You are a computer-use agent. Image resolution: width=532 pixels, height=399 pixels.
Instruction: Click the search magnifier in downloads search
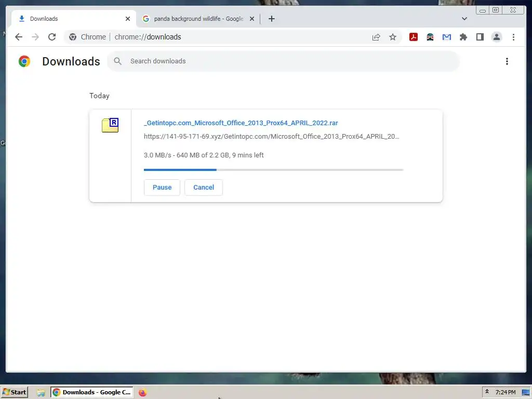(117, 61)
